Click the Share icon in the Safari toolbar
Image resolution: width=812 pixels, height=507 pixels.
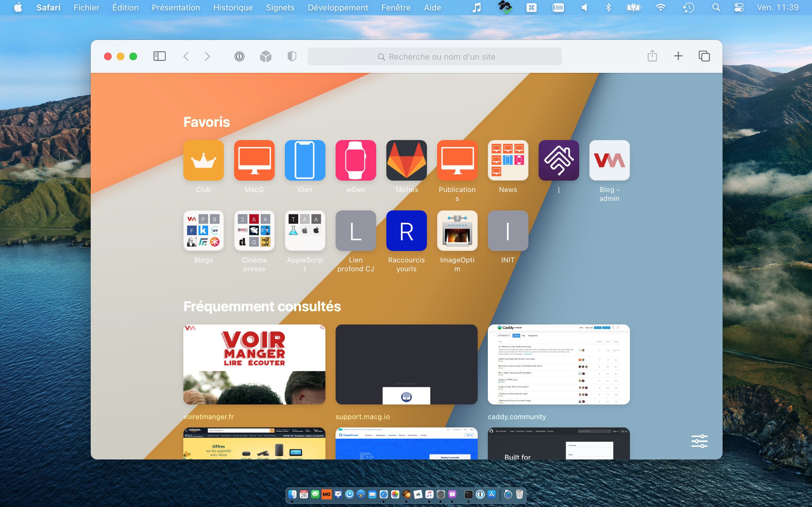coord(652,56)
